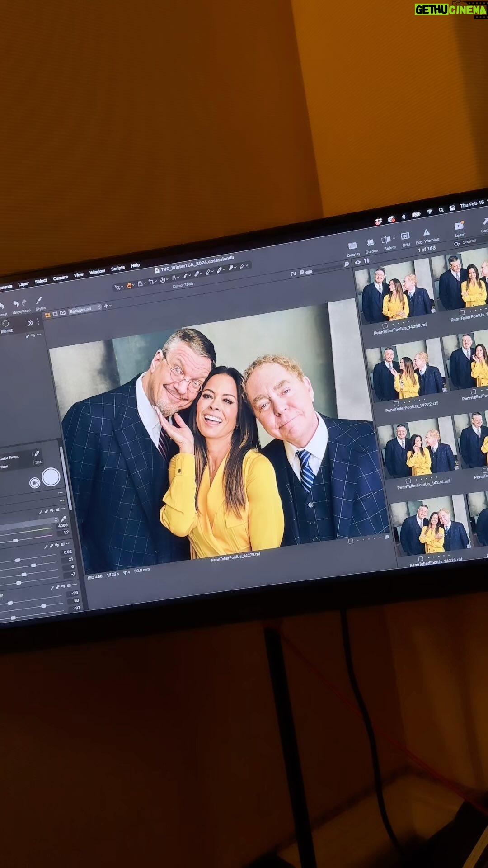Click the Undo arrow icon

(15, 304)
